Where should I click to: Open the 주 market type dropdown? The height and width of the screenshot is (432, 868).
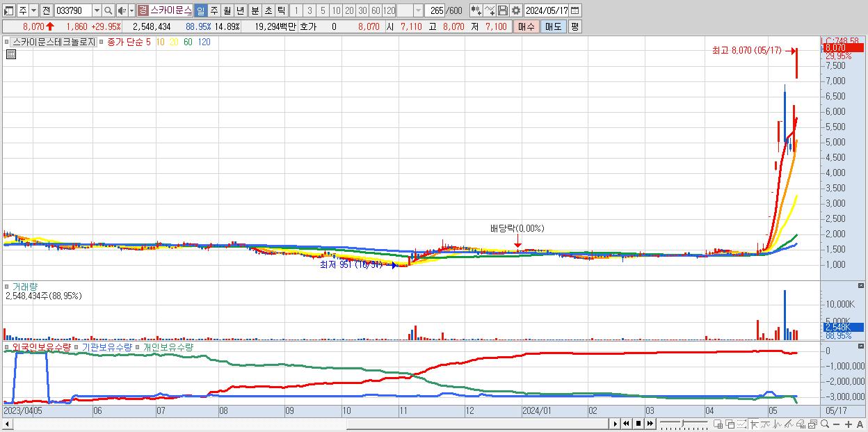click(34, 10)
